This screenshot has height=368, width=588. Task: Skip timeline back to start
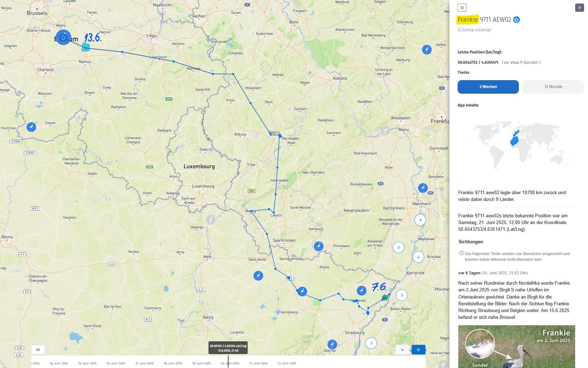(38, 349)
